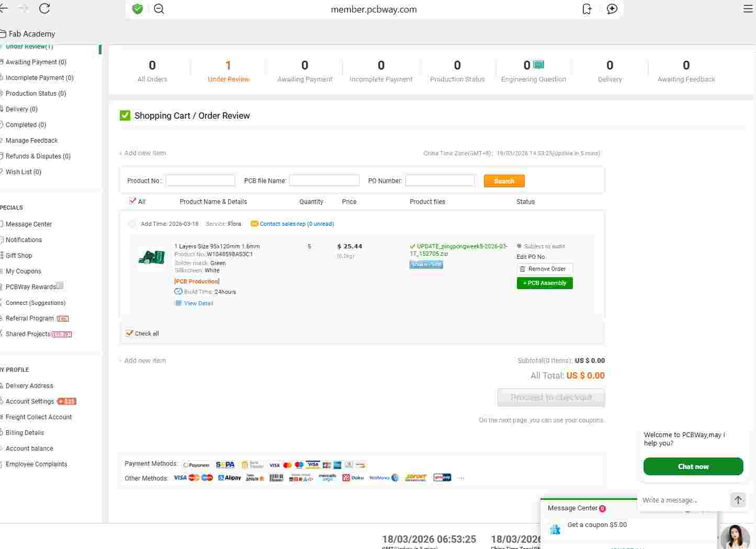Open the Awaiting Feedback status tab

pyautogui.click(x=686, y=71)
